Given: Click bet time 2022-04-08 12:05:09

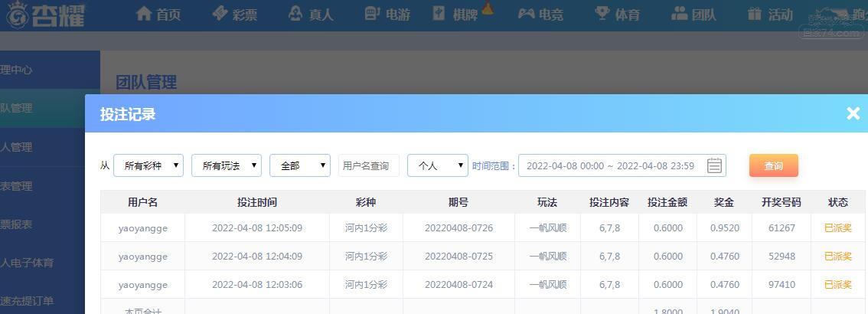Looking at the screenshot, I should click(x=257, y=228).
